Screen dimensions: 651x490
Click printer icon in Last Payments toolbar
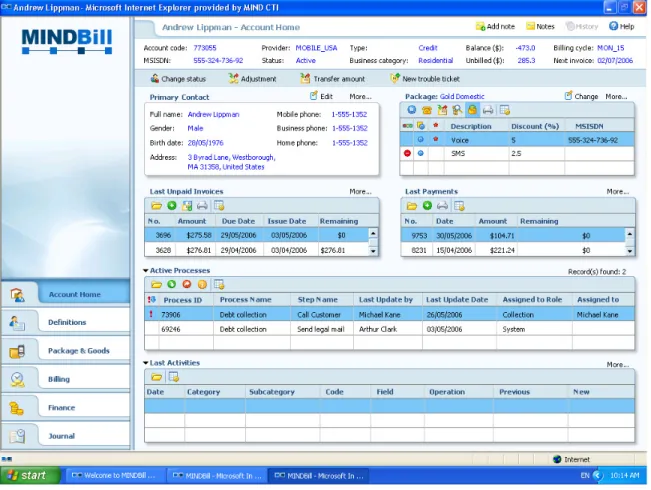[443, 206]
